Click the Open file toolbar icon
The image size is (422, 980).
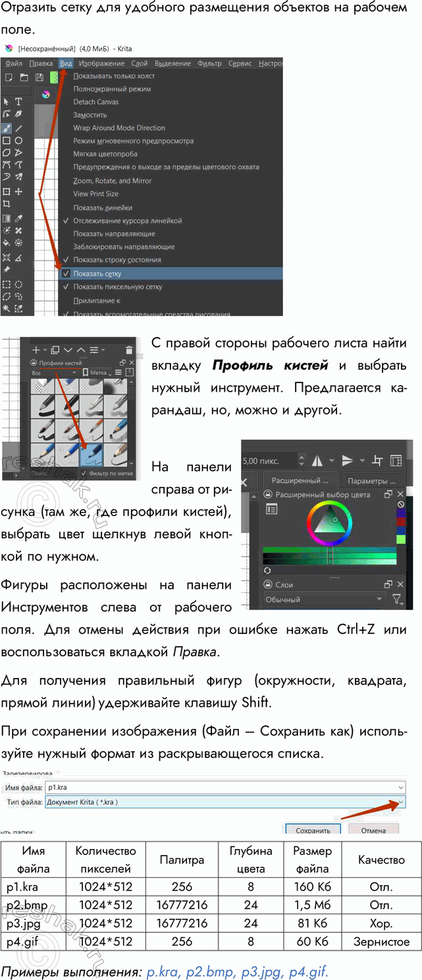pos(24,78)
